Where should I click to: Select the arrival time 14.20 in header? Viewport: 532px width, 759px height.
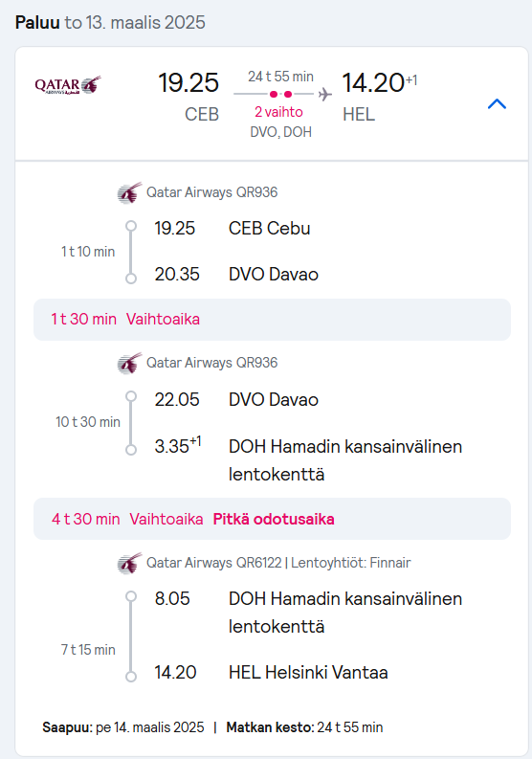tap(373, 82)
